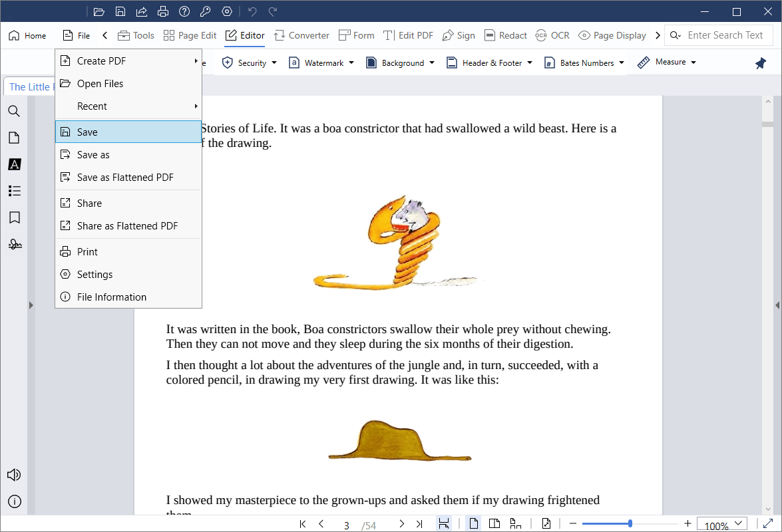
Task: Undo the last action
Action: (252, 11)
